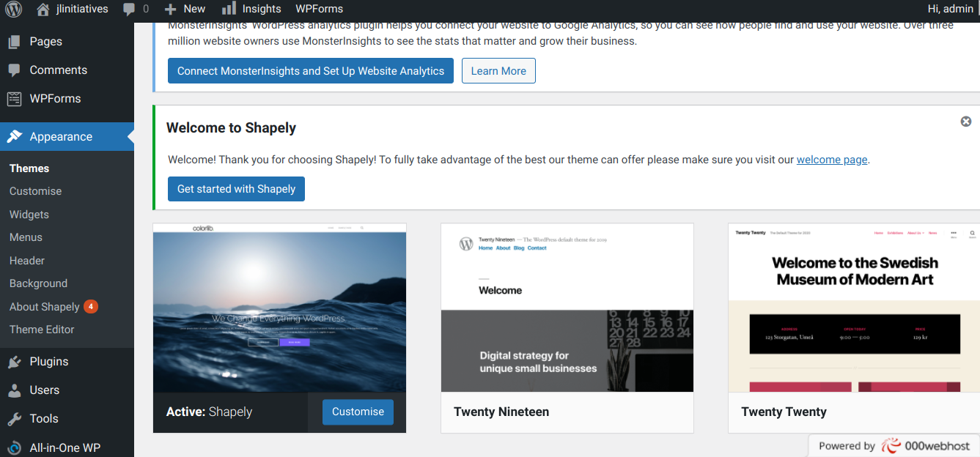
Task: Click the Active: Shapely label
Action: coord(209,412)
